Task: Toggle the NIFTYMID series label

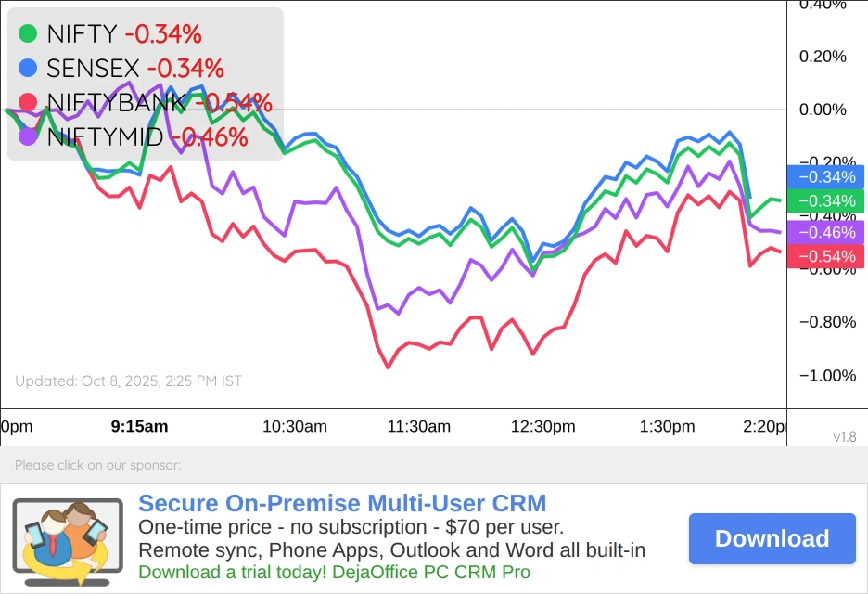Action: (x=105, y=137)
